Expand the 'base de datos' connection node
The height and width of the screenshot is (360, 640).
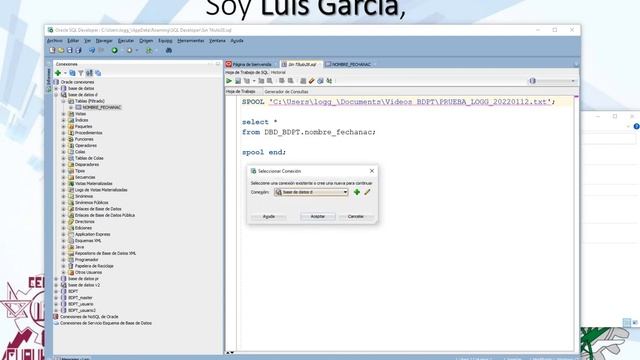tap(56, 88)
